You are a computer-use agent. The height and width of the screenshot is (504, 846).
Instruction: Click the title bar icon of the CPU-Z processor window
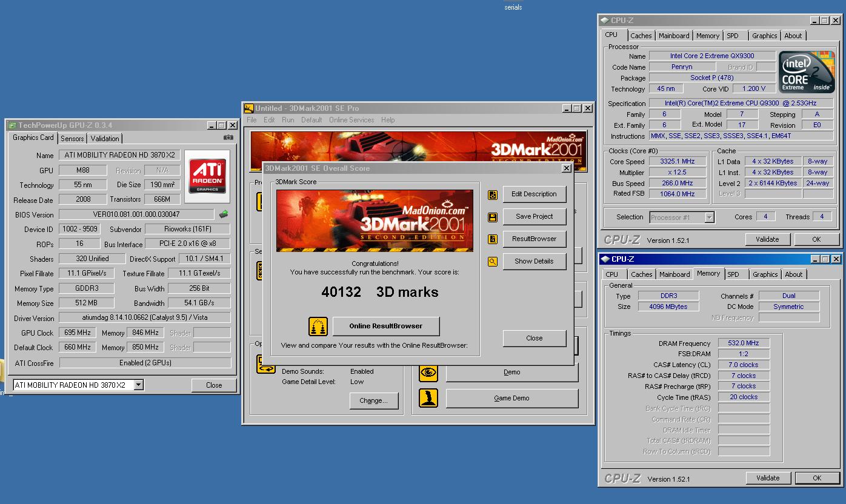tap(605, 21)
